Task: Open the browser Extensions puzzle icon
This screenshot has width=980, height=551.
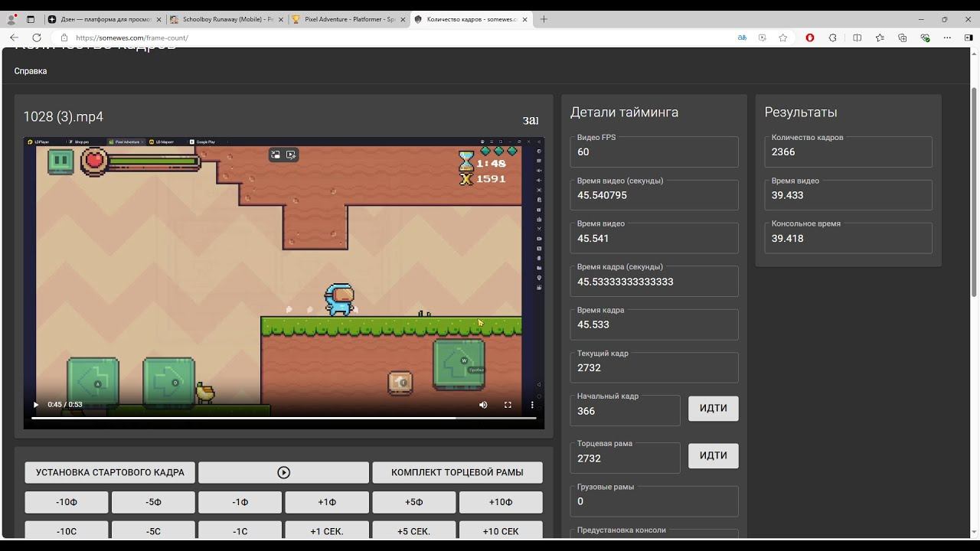Action: coord(833,37)
